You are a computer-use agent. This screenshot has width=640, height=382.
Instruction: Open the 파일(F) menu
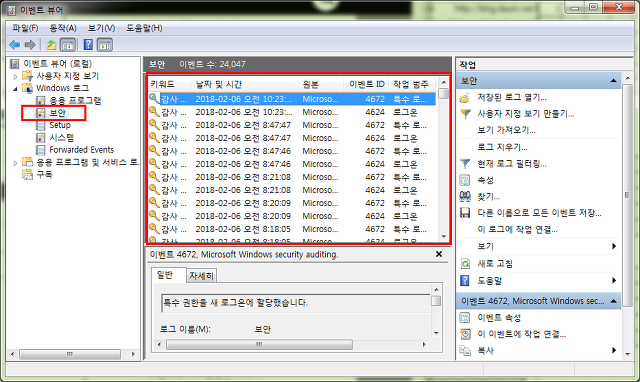click(25, 28)
